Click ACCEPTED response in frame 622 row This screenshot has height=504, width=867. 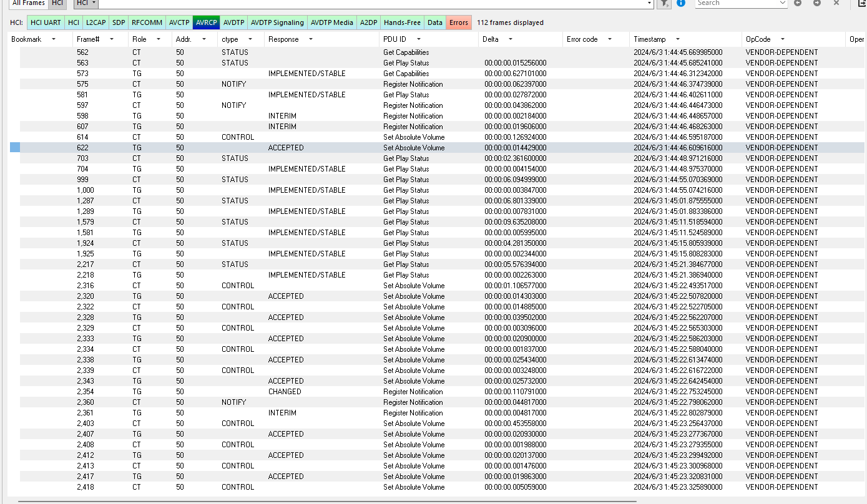tap(286, 148)
